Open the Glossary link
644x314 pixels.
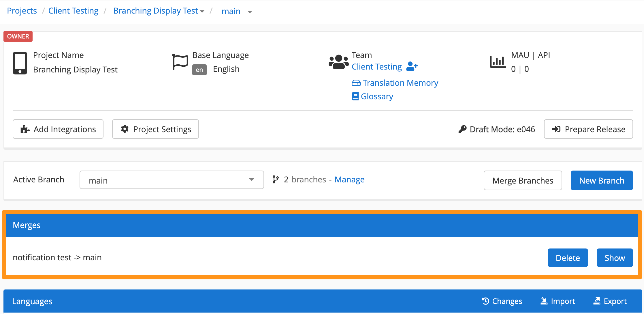click(372, 96)
